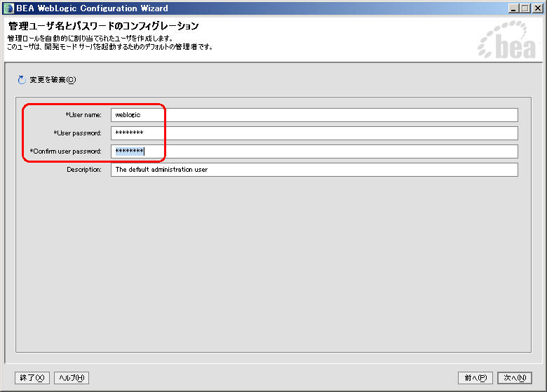Screen dimensions: 547x392
Task: Click the *User name label
Action: (83, 115)
